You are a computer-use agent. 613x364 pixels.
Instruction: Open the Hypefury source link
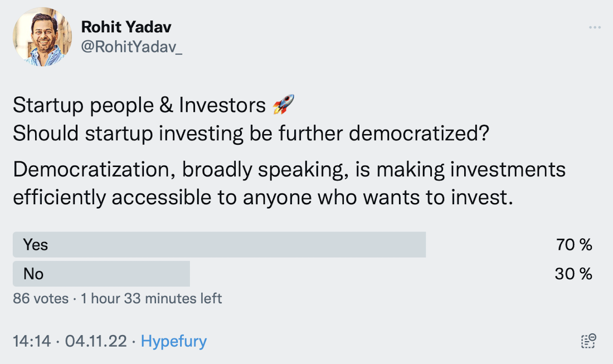173,341
